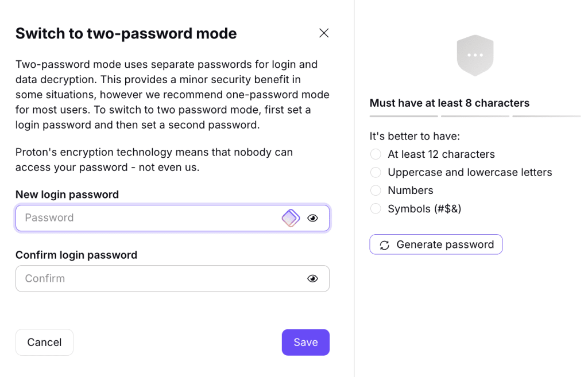The height and width of the screenshot is (377, 588).
Task: Show the new login password with eye icon
Action: [x=313, y=218]
